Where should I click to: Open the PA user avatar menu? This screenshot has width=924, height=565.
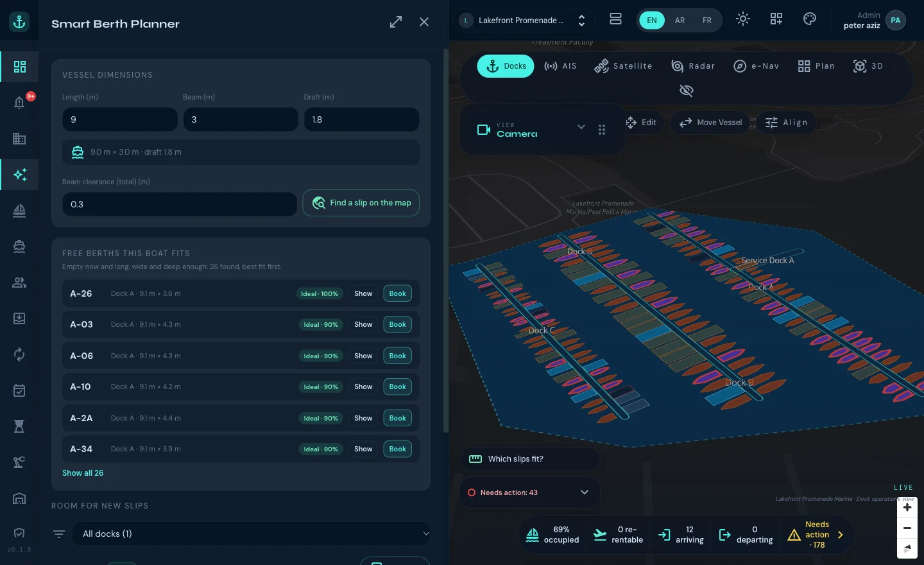tap(896, 21)
